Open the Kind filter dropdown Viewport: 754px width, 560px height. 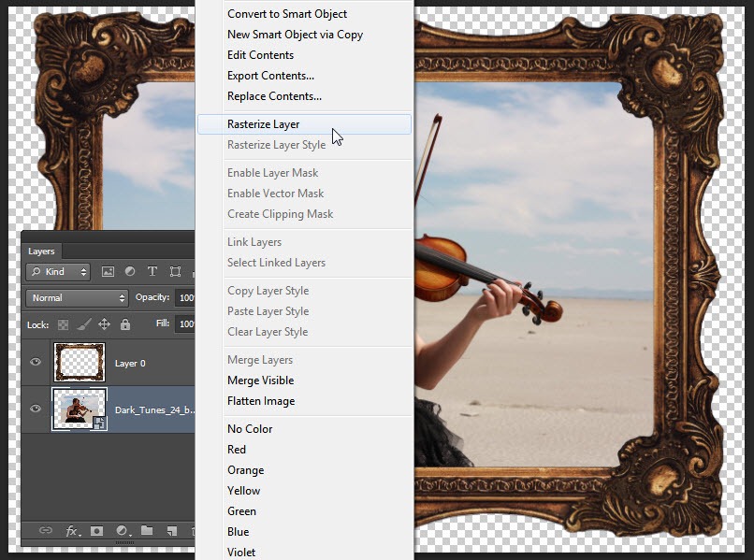[x=58, y=272]
